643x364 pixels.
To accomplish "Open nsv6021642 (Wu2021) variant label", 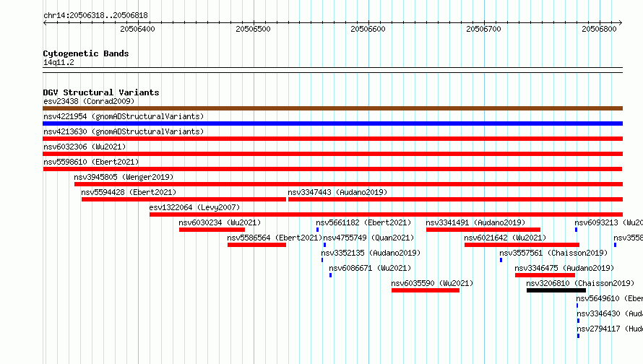I will click(x=505, y=238).
